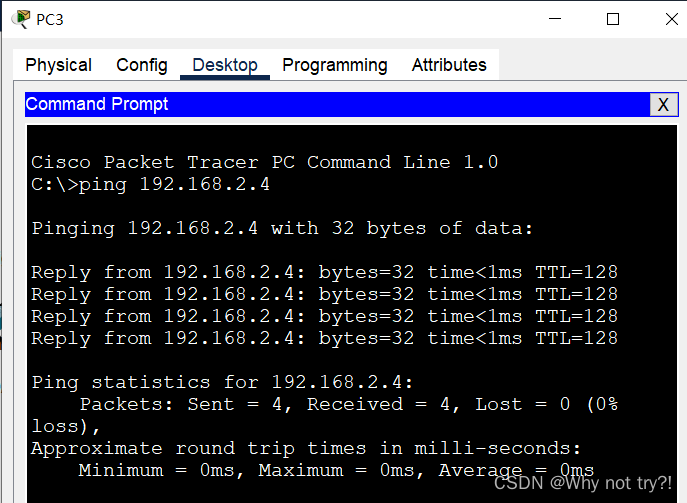
Task: Select the Desktop tab
Action: click(225, 65)
